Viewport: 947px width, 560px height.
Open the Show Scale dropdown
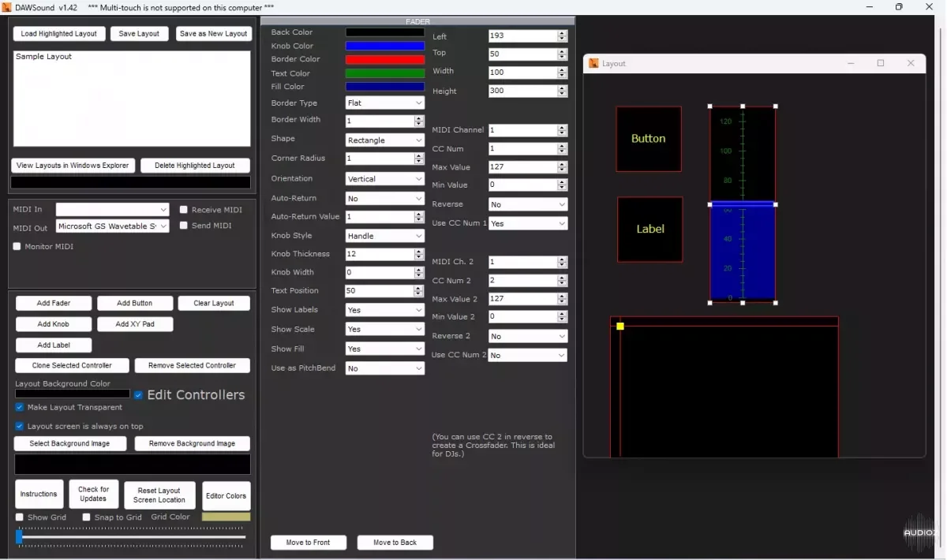[385, 330]
